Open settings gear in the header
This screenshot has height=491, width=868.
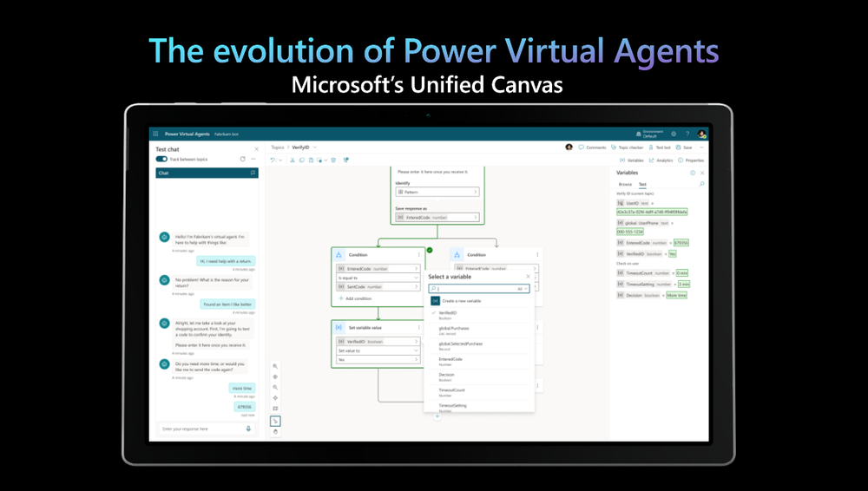coord(674,134)
